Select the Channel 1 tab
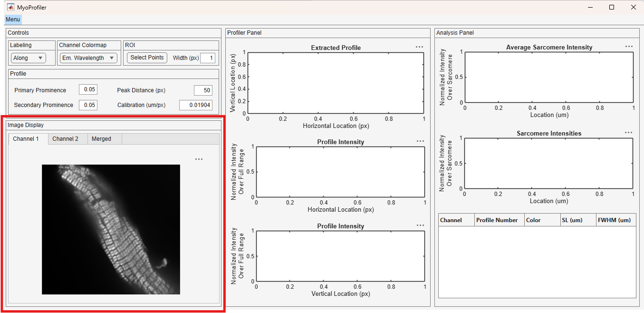Screen dimensions: 644x313 (26, 139)
